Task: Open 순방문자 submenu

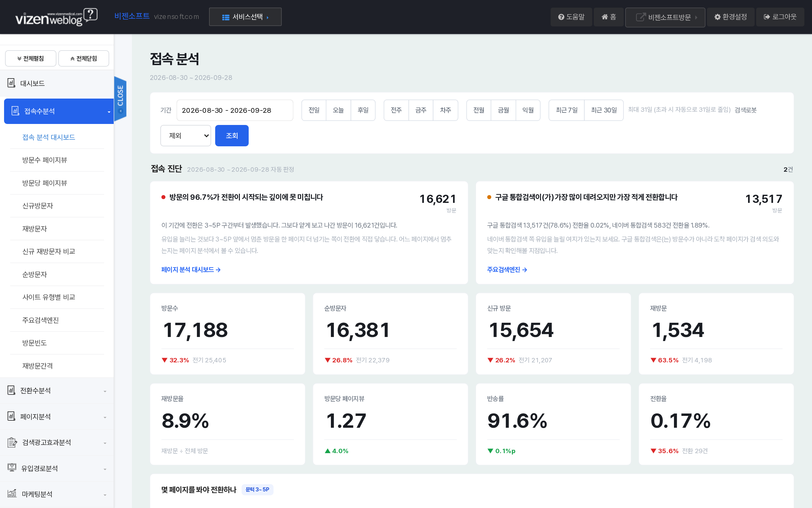Action: [x=35, y=275]
